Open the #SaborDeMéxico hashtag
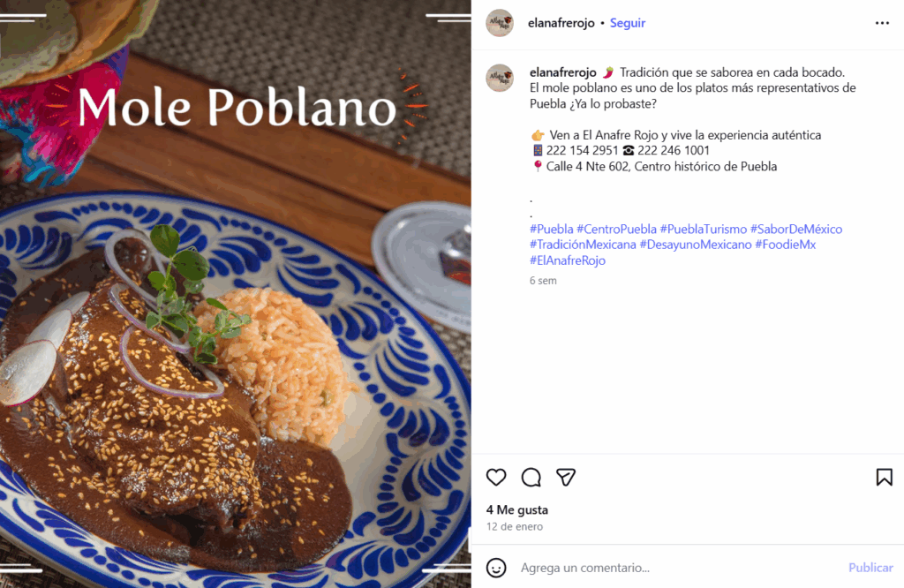Image resolution: width=904 pixels, height=588 pixels. click(796, 229)
